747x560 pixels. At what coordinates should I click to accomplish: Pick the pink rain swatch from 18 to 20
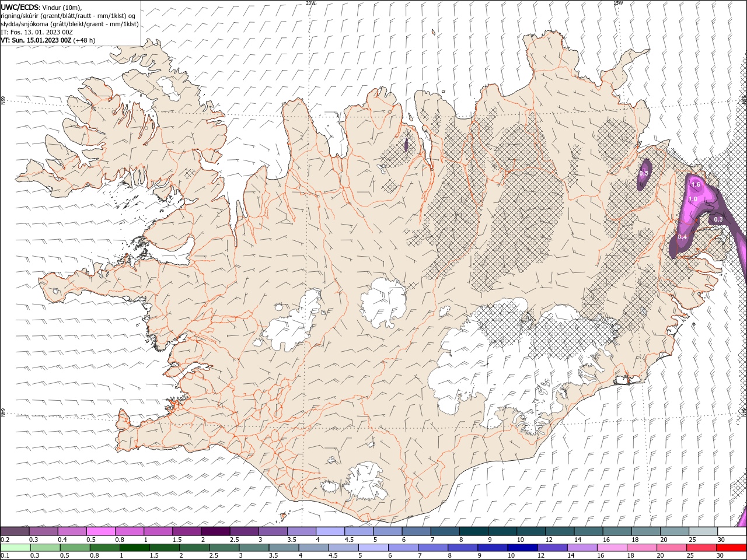[x=641, y=548]
